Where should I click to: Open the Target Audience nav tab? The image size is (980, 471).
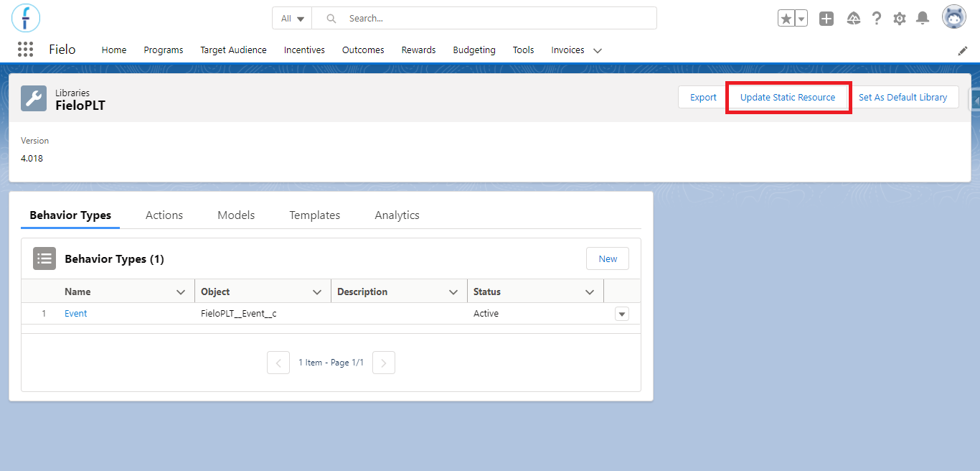(x=233, y=50)
